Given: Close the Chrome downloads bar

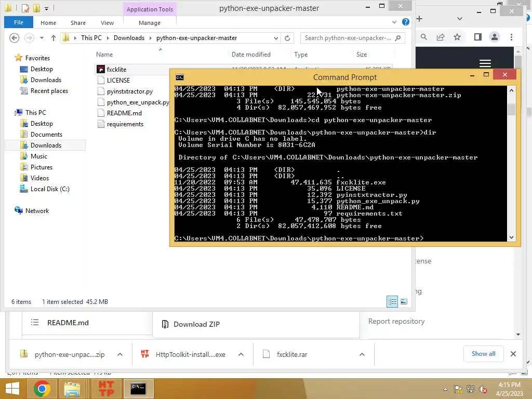Looking at the screenshot, I should 513,354.
